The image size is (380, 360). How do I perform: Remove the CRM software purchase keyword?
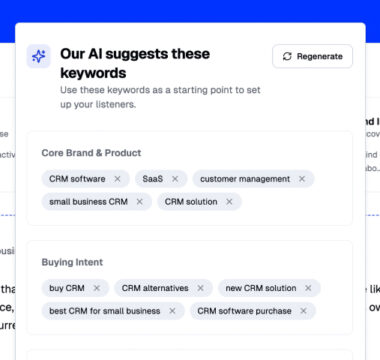coord(303,311)
